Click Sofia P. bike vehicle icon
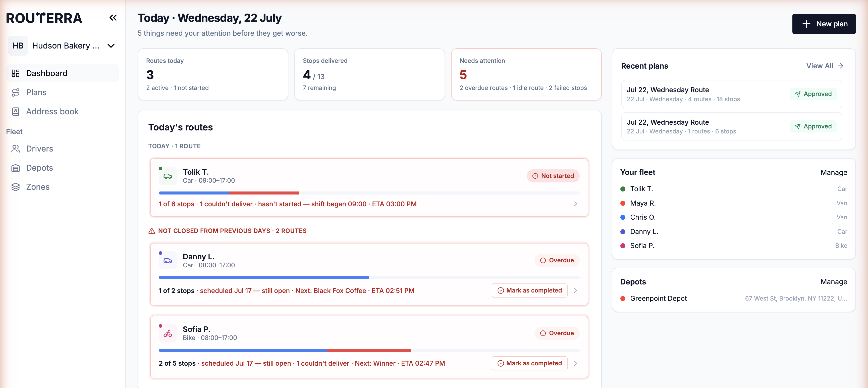Image resolution: width=868 pixels, height=388 pixels. click(168, 333)
